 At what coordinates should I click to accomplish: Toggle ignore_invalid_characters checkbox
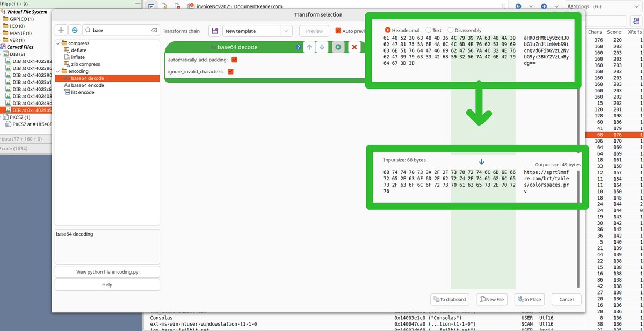pos(230,71)
